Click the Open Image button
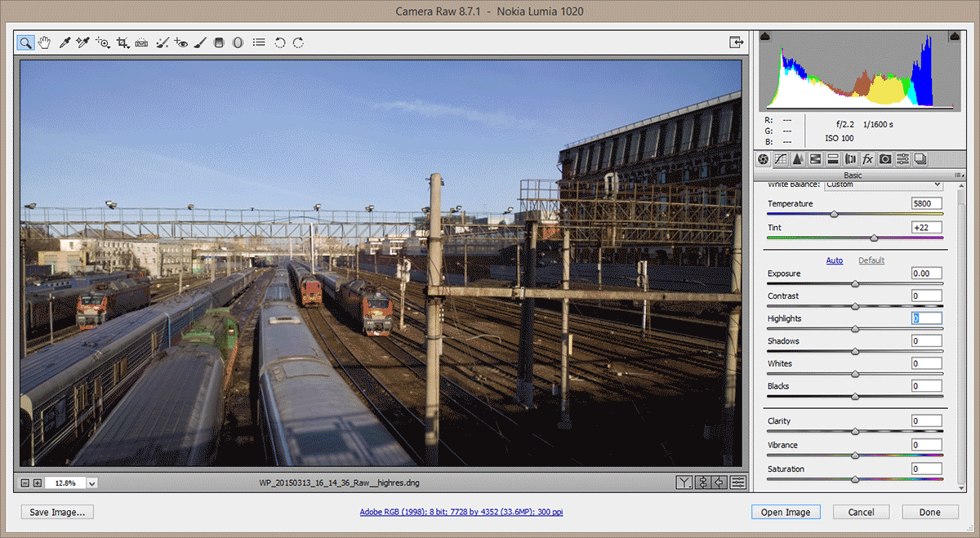 click(786, 512)
